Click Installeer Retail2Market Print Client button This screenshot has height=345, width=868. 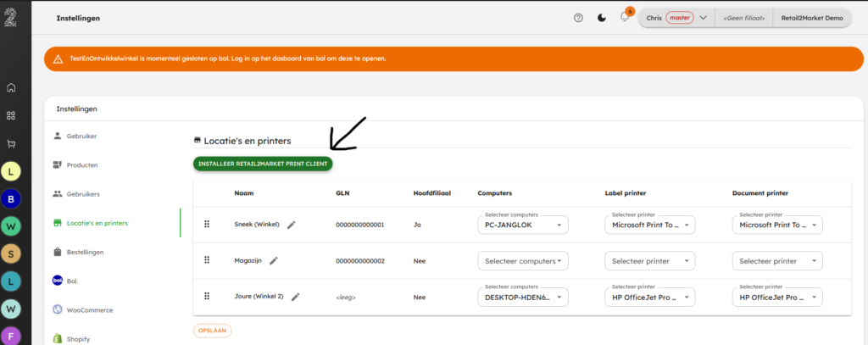[263, 164]
